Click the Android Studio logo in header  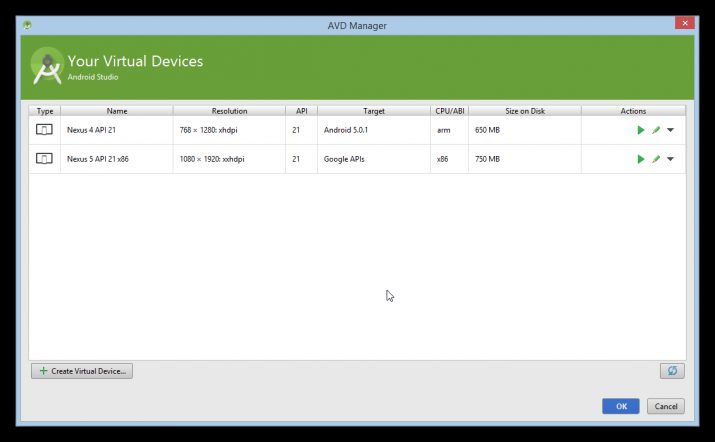[x=47, y=67]
